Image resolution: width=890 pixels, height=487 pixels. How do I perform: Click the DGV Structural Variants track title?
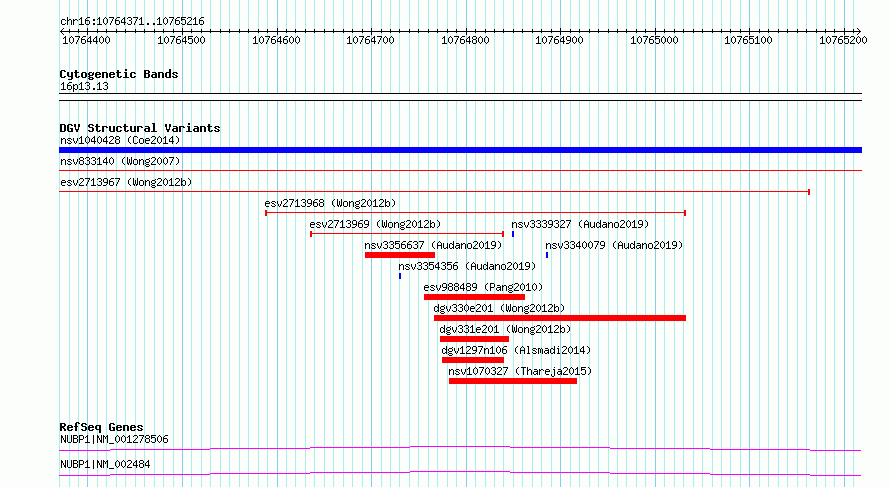click(x=140, y=128)
